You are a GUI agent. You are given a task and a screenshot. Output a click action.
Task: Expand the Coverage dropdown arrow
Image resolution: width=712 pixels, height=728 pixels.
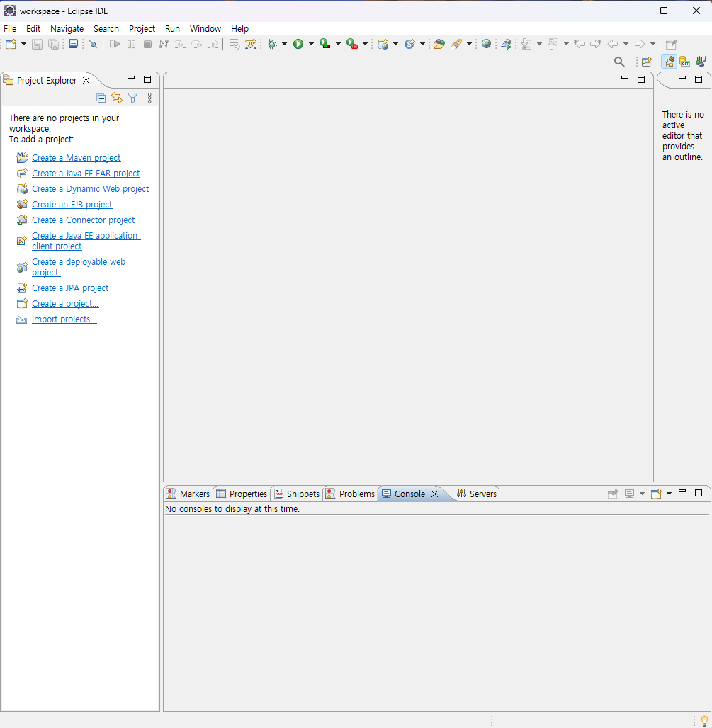338,44
